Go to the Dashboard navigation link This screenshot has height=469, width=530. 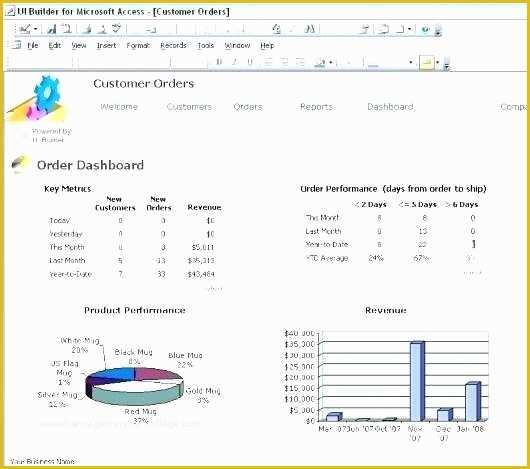[390, 107]
